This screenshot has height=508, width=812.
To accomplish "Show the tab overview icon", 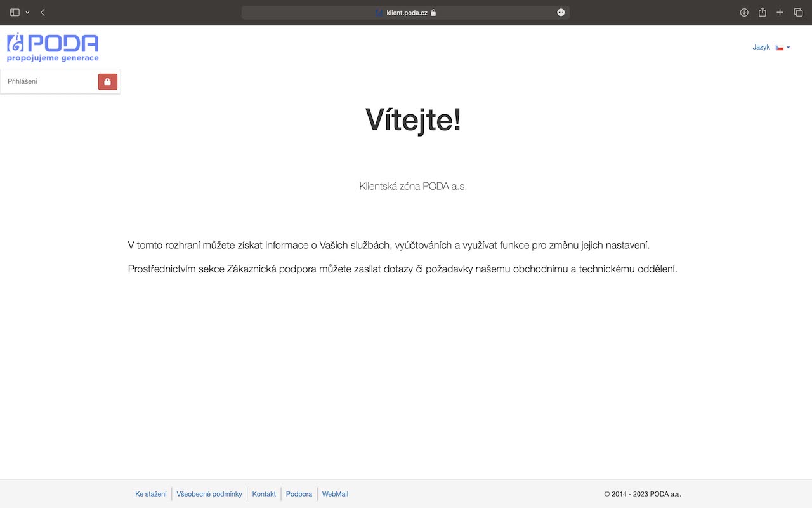I will point(798,12).
